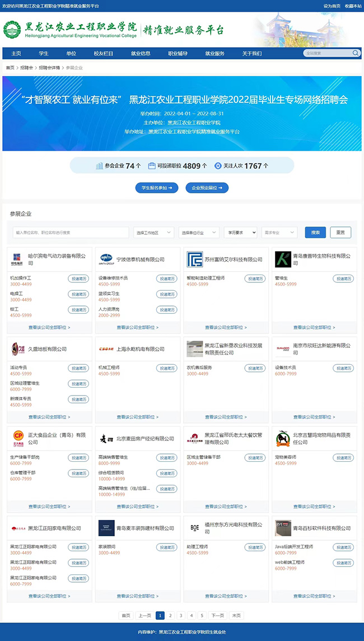Click the BOE logo for 福州京东方光电科技
Image resolution: width=364 pixels, height=641 pixels.
click(x=195, y=528)
